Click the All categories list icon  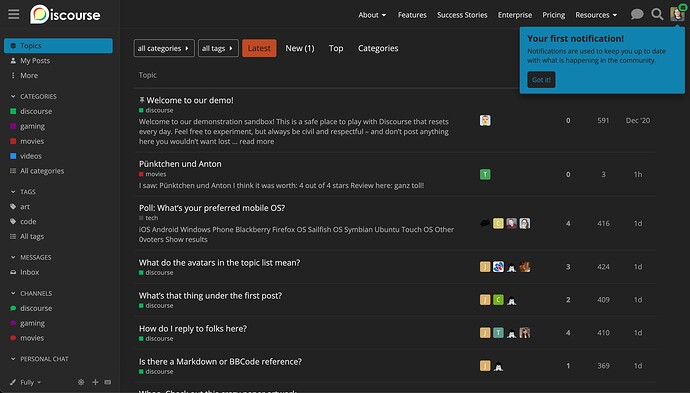coord(13,171)
